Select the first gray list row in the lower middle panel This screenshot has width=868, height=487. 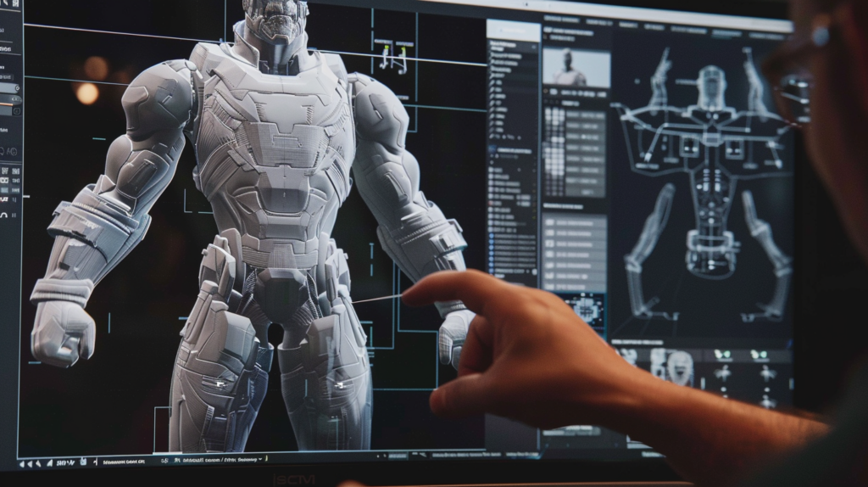pyautogui.click(x=575, y=221)
